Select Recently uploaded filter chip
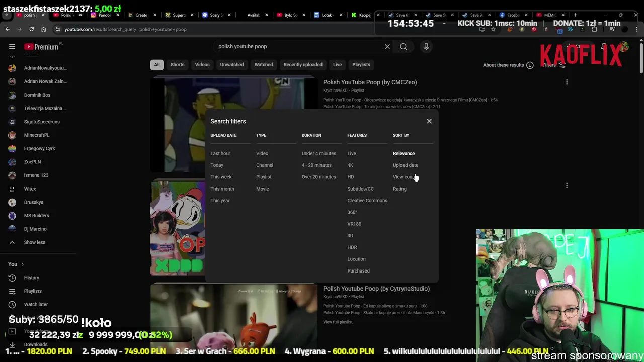The width and height of the screenshot is (644, 362). [x=303, y=65]
